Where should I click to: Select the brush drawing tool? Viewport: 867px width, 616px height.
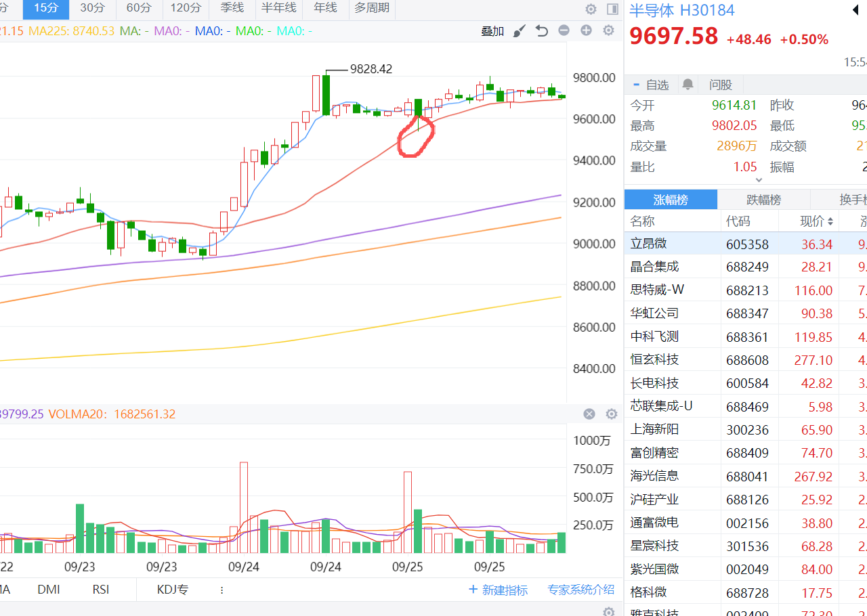tap(519, 30)
